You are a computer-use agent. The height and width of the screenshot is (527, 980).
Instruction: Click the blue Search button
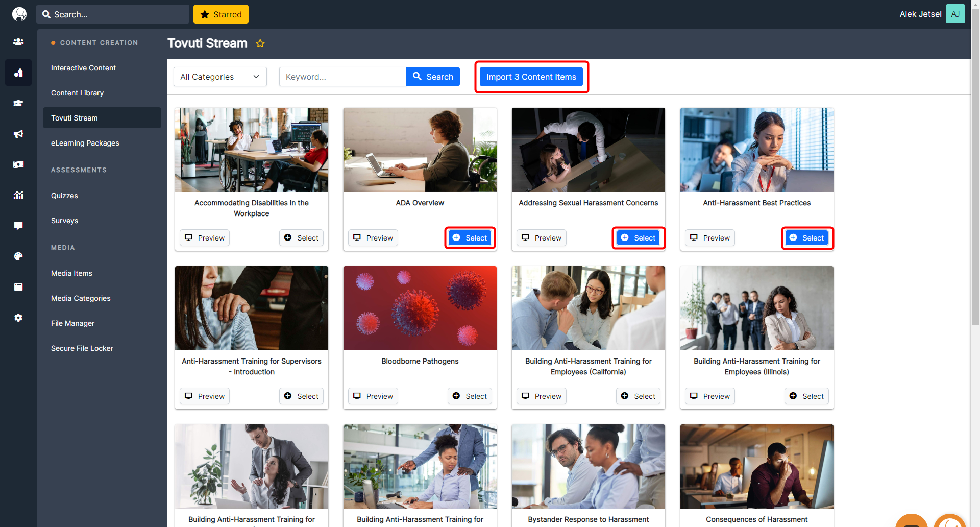(x=433, y=77)
